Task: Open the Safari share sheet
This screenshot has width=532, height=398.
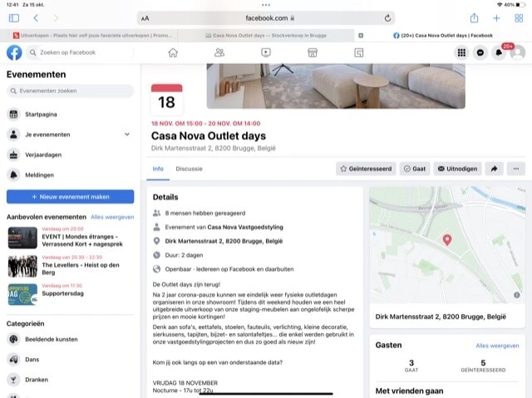Action: (474, 18)
